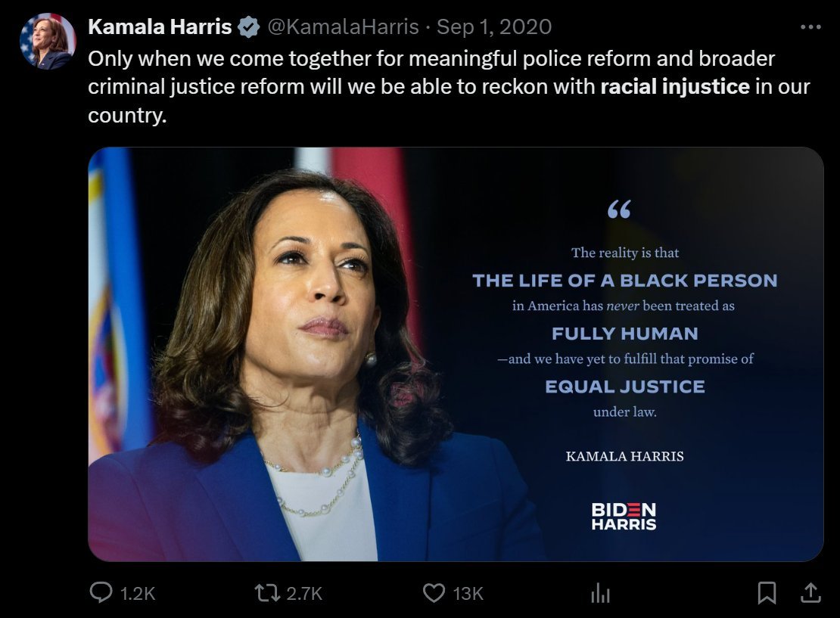The image size is (840, 618).
Task: Click the blue verified checkmark badge
Action: (x=248, y=26)
